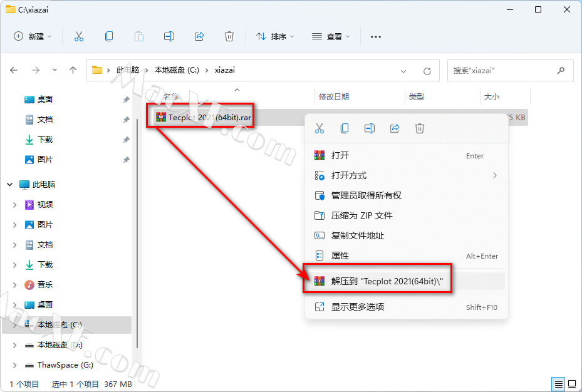Click the Cut icon in the toolbar
The image size is (582, 392).
[79, 36]
